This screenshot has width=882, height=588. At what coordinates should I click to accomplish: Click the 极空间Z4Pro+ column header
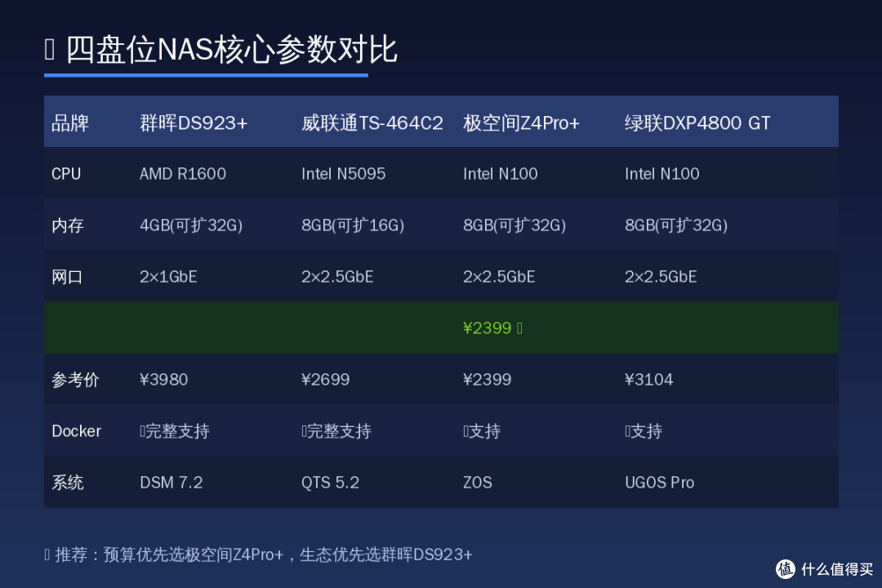coord(521,122)
